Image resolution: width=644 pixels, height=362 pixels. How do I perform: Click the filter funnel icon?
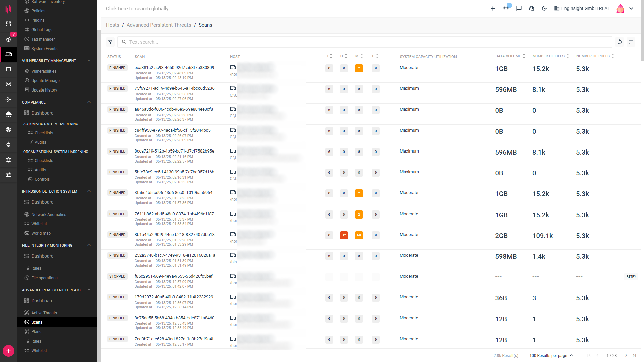(x=110, y=42)
